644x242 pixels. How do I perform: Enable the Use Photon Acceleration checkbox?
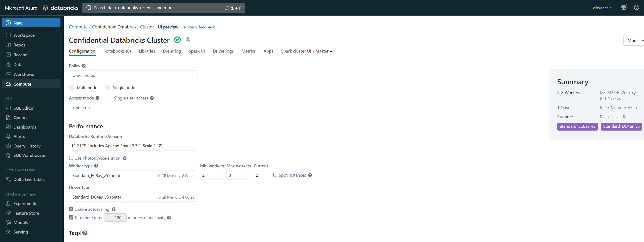[x=71, y=158]
